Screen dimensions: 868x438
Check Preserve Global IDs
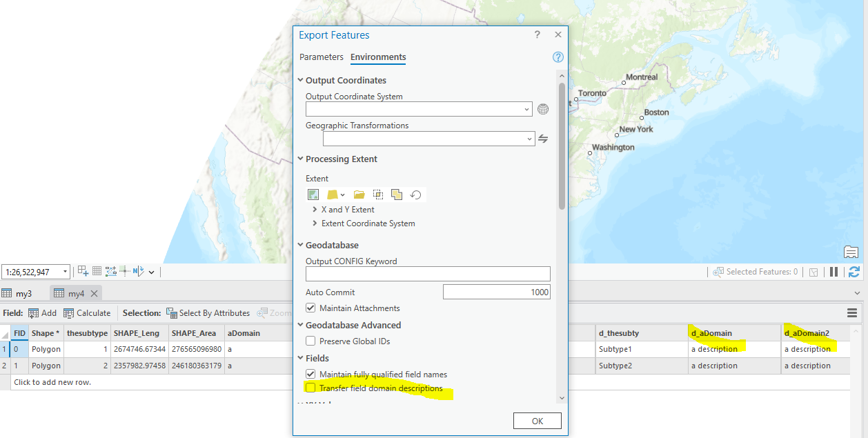click(311, 341)
